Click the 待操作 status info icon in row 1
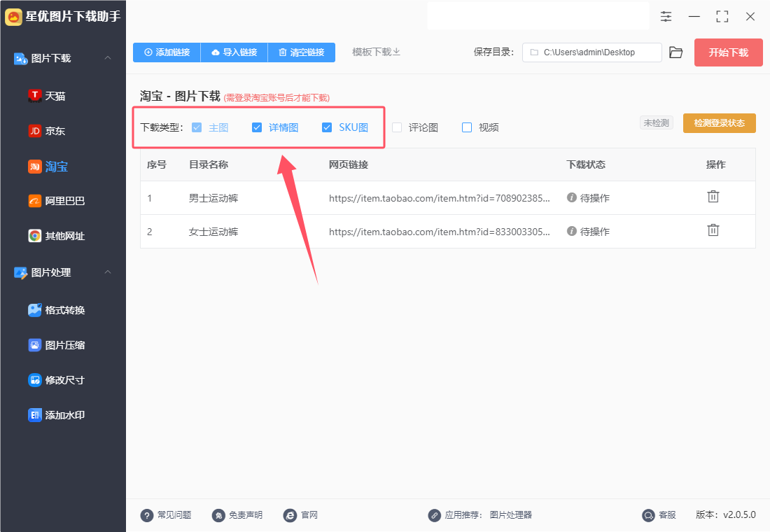770x532 pixels. click(572, 197)
